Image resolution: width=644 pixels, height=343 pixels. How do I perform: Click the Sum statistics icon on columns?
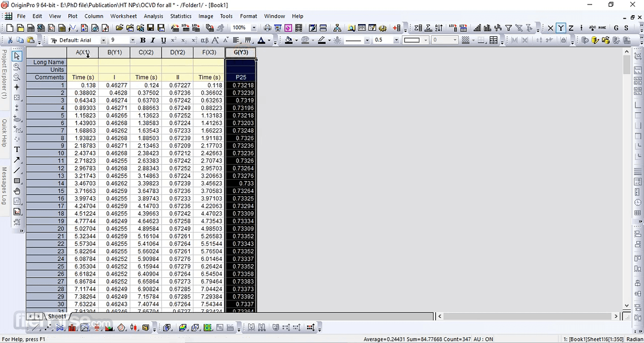point(418,28)
